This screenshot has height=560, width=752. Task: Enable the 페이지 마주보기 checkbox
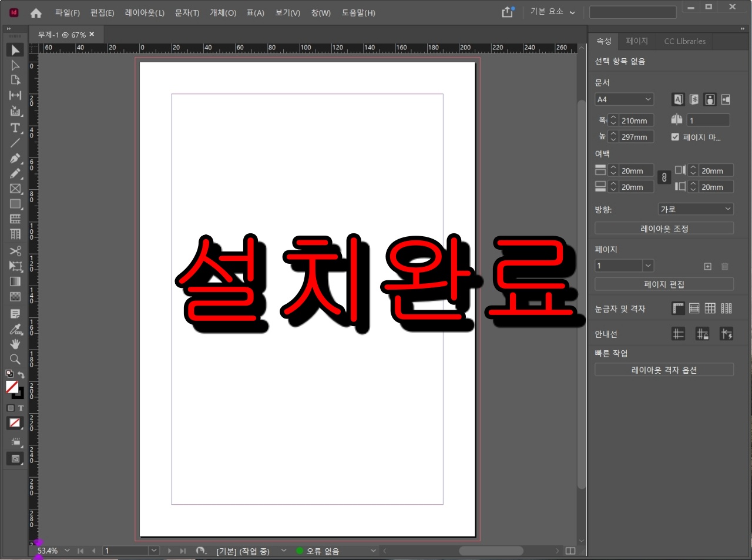click(x=674, y=137)
